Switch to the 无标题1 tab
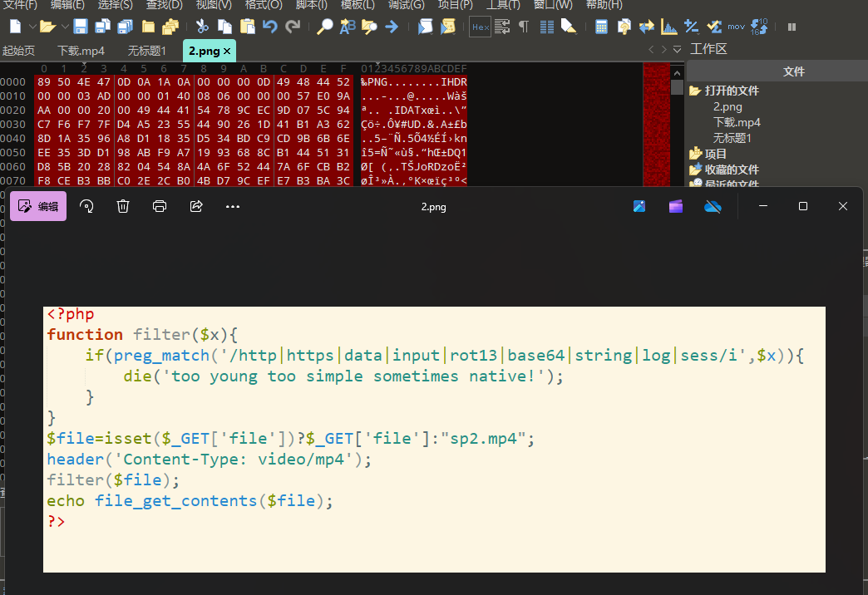 pyautogui.click(x=146, y=51)
